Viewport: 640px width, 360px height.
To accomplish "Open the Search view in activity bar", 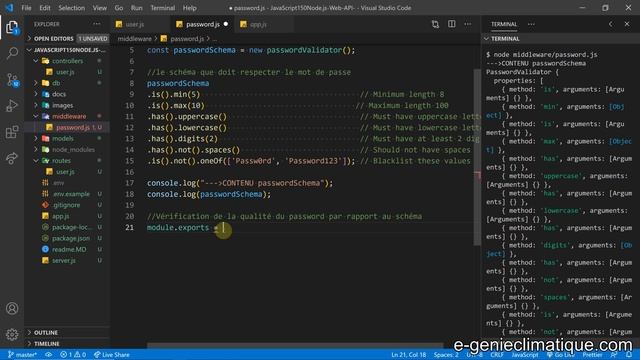I will coord(12,53).
